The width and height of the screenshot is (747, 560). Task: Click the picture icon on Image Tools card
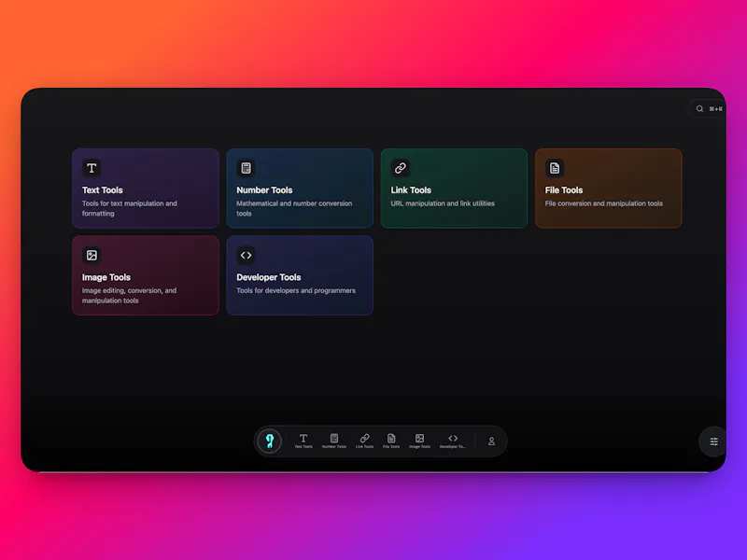pos(92,255)
